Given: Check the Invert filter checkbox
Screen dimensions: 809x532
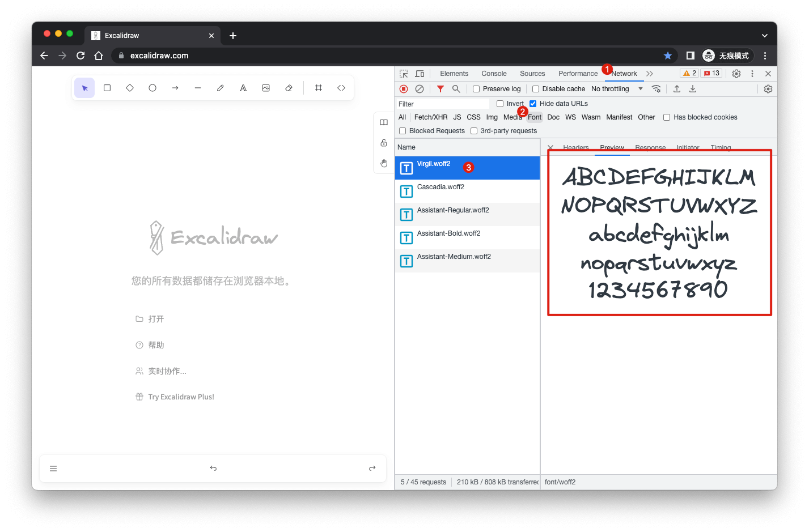Looking at the screenshot, I should tap(500, 104).
